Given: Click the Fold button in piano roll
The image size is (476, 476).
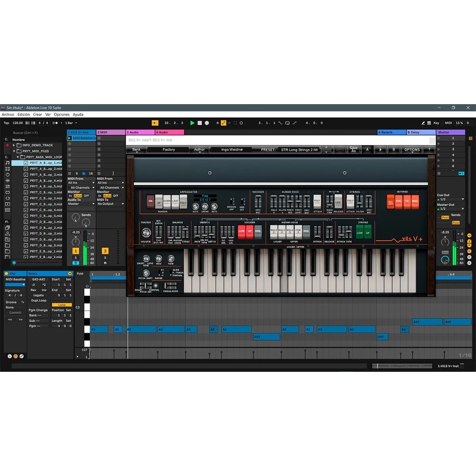Looking at the screenshot, I should (80, 273).
